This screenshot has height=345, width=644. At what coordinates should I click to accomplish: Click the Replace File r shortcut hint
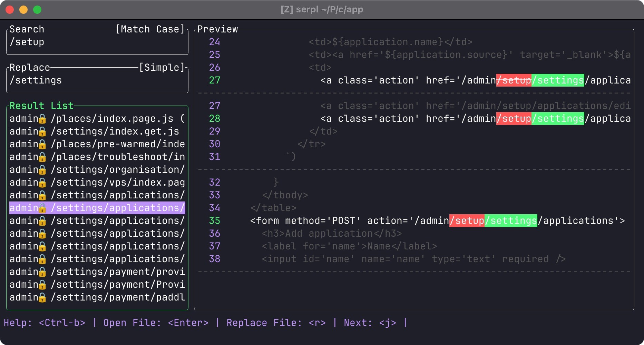coord(276,323)
